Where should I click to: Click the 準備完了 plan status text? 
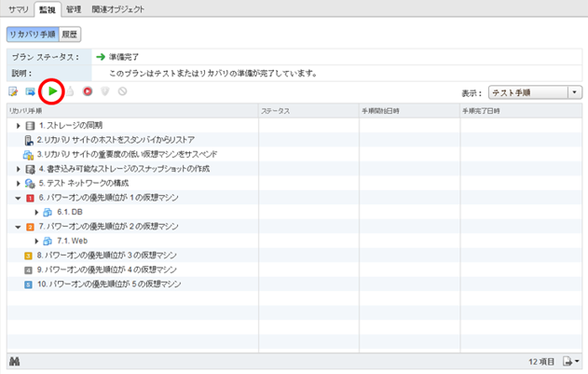(124, 57)
